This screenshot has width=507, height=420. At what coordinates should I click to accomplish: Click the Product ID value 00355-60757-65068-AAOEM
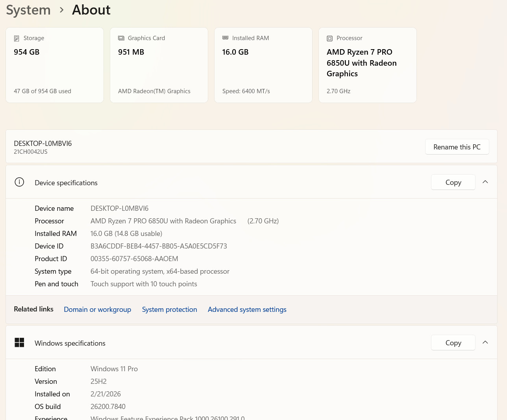134,259
